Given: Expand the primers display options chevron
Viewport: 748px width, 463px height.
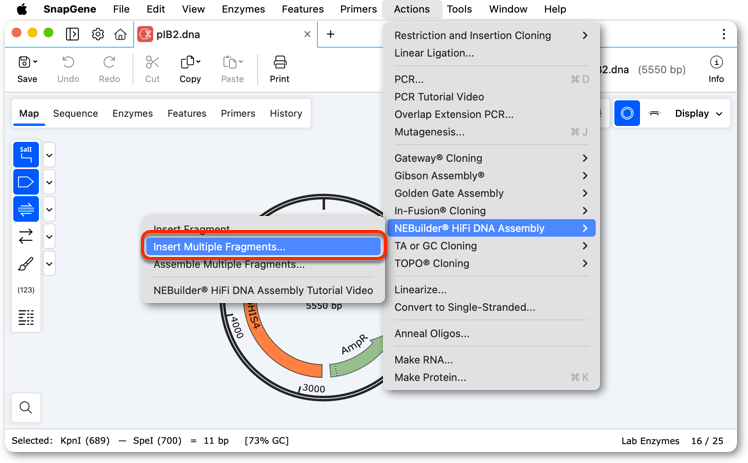Looking at the screenshot, I should [49, 209].
